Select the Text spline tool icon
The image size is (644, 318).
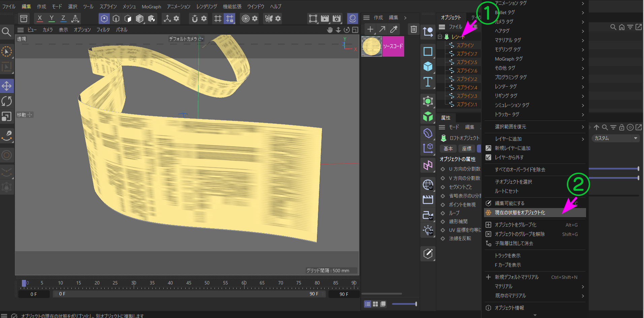pos(428,82)
